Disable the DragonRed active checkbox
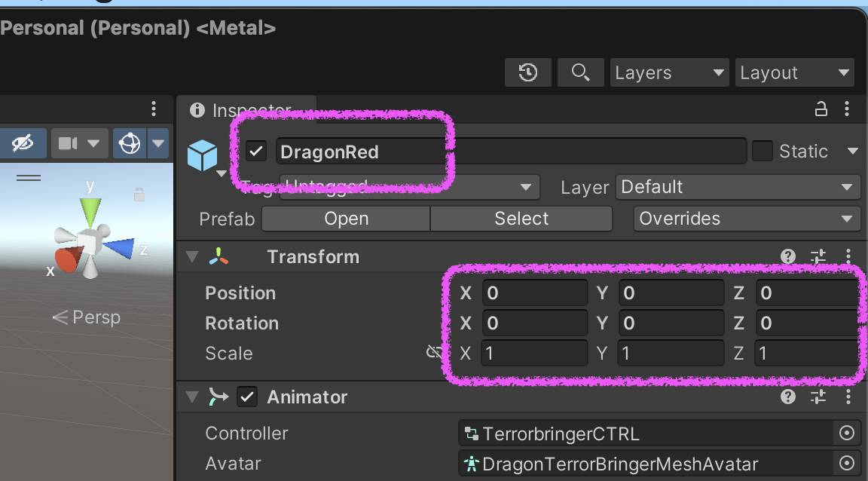Viewport: 868px width, 481px height. pyautogui.click(x=257, y=152)
